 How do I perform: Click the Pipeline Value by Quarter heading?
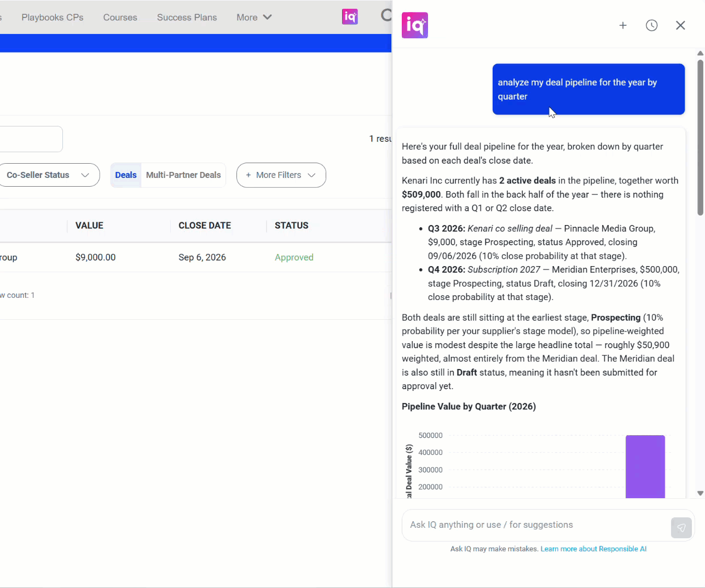coord(469,407)
